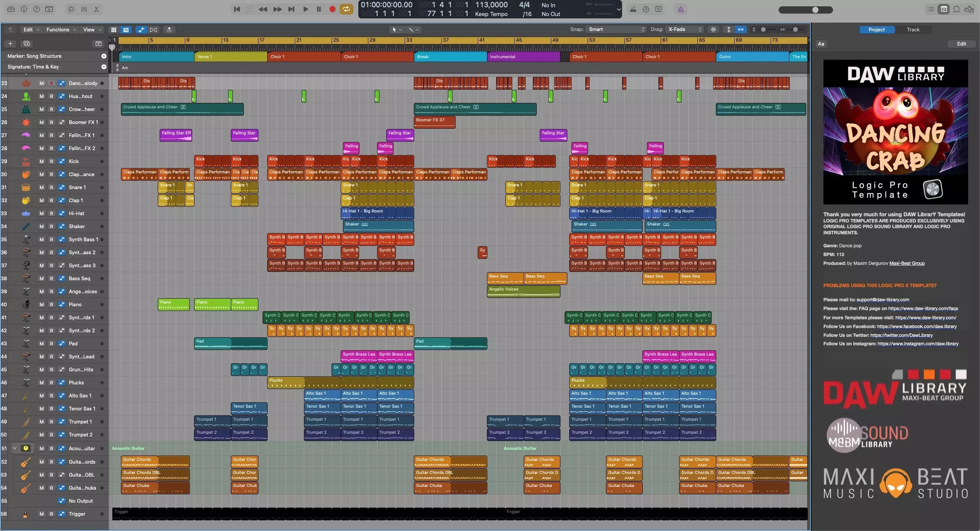980x531 pixels.
Task: Switch to the Track notes tab
Action: [x=913, y=29]
